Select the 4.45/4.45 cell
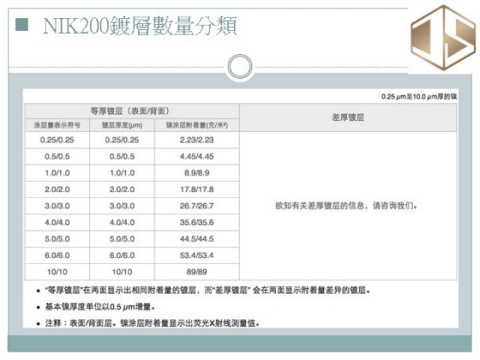480x360 pixels. [197, 156]
